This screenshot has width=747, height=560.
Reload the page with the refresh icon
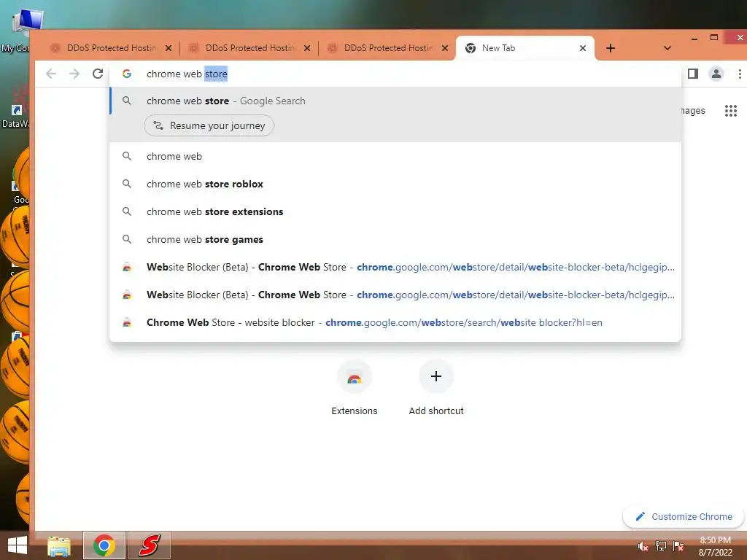click(98, 74)
